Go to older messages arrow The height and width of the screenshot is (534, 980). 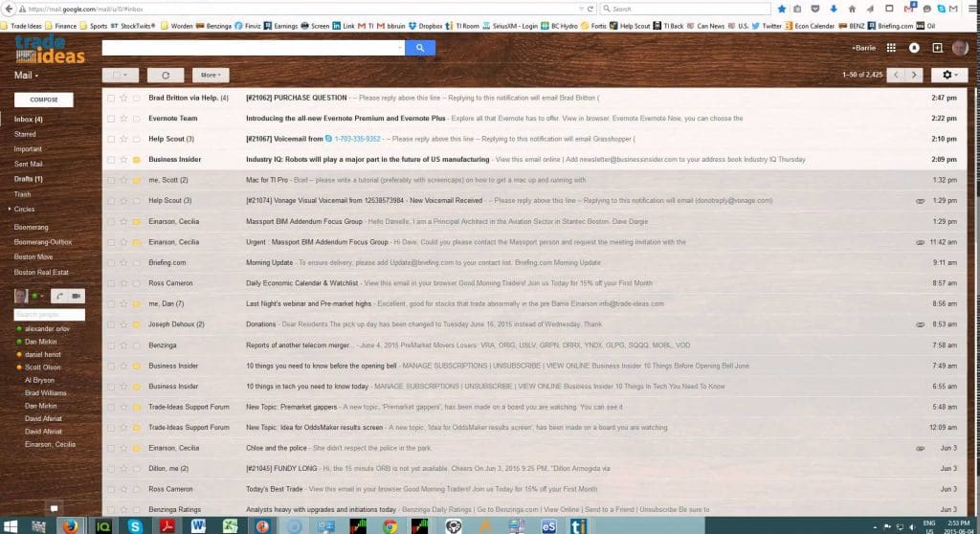point(914,75)
